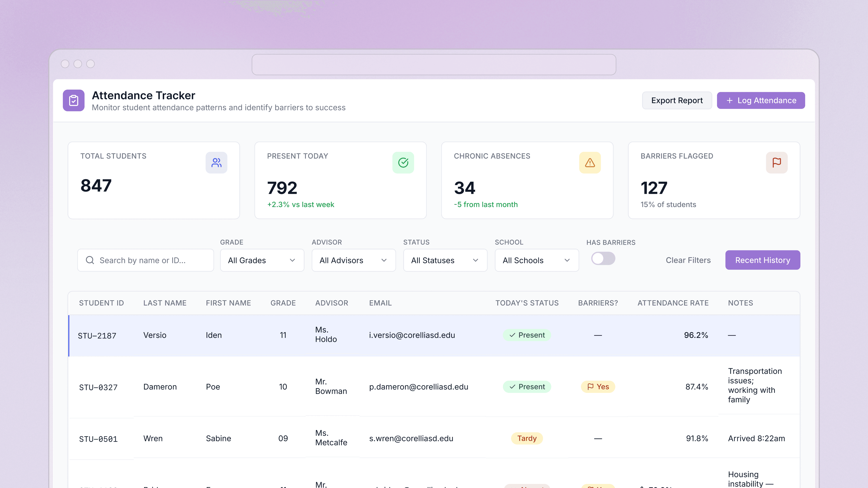
Task: Click the browser address bar
Action: (434, 65)
